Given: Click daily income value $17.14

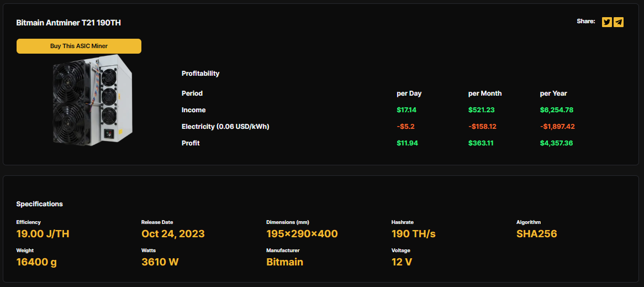Looking at the screenshot, I should [x=408, y=110].
